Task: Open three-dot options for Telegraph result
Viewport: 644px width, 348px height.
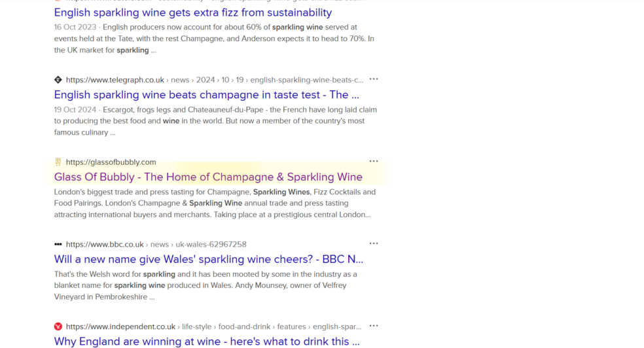Action: (x=374, y=79)
